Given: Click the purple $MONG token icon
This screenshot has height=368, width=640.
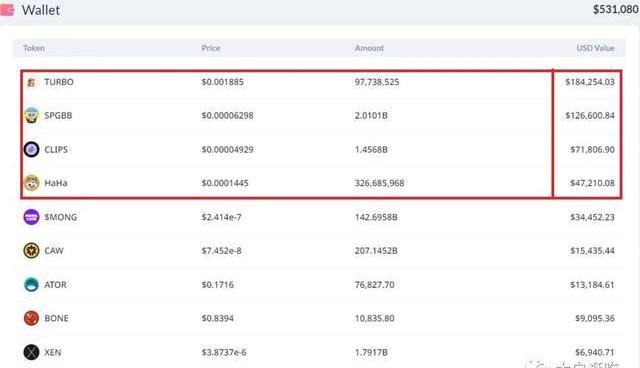Looking at the screenshot, I should 31,217.
